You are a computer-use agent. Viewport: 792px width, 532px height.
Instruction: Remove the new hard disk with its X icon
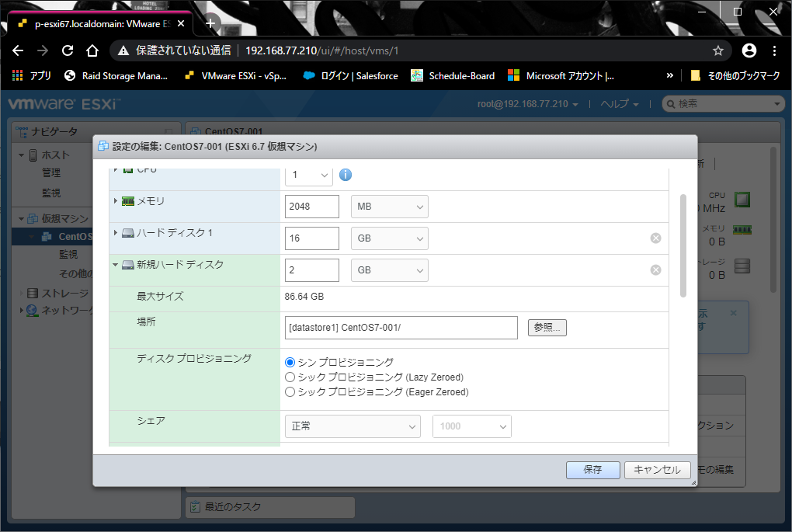655,269
